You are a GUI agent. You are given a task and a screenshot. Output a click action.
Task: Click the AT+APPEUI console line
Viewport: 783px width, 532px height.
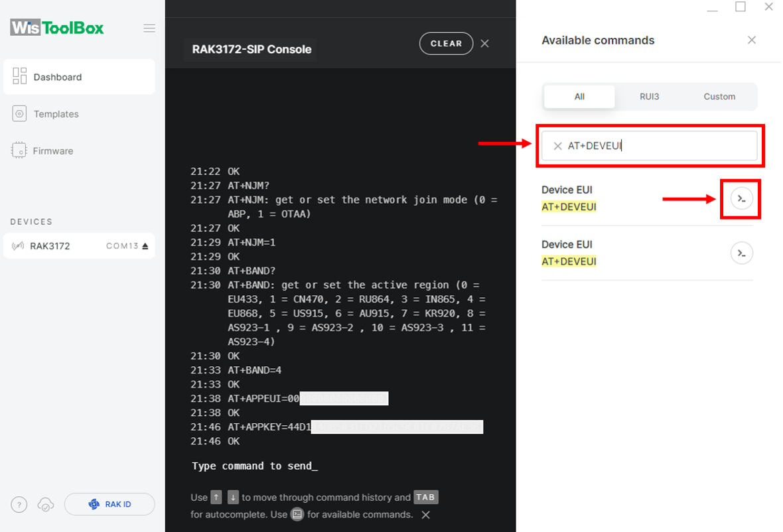[308, 399]
